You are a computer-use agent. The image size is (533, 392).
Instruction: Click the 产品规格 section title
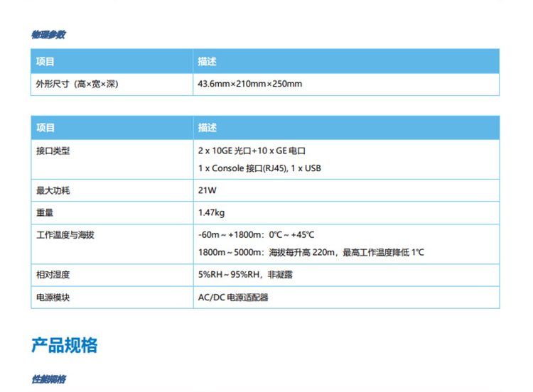tap(65, 345)
